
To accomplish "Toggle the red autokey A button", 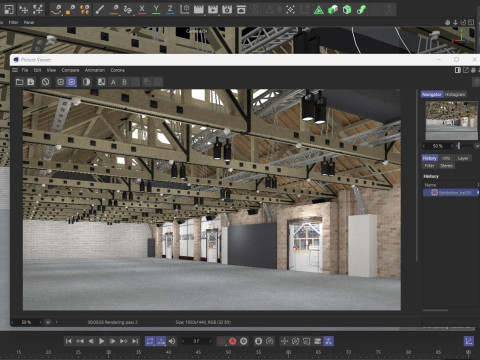I will pyautogui.click(x=233, y=341).
